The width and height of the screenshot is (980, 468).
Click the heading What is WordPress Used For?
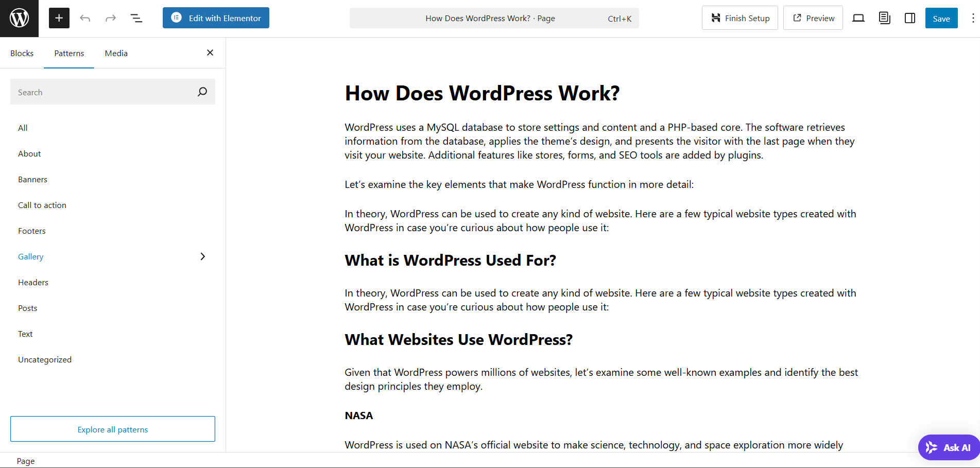[451, 261]
